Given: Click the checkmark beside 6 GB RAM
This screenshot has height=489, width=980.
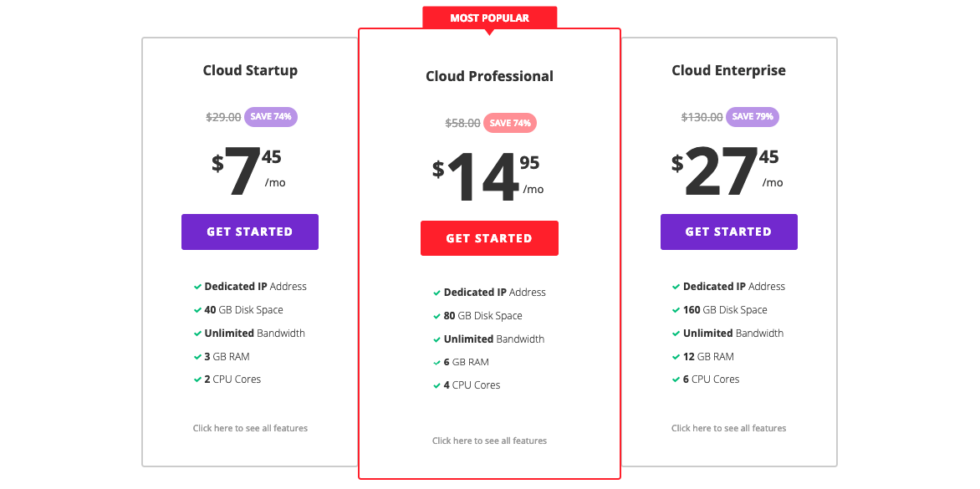Looking at the screenshot, I should click(x=436, y=362).
